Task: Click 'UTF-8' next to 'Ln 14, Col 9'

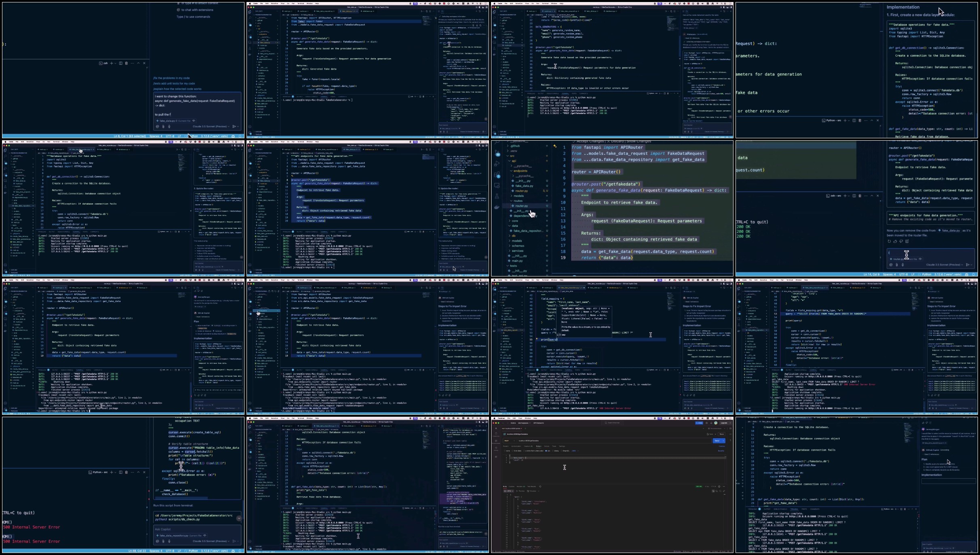Action: [904, 274]
